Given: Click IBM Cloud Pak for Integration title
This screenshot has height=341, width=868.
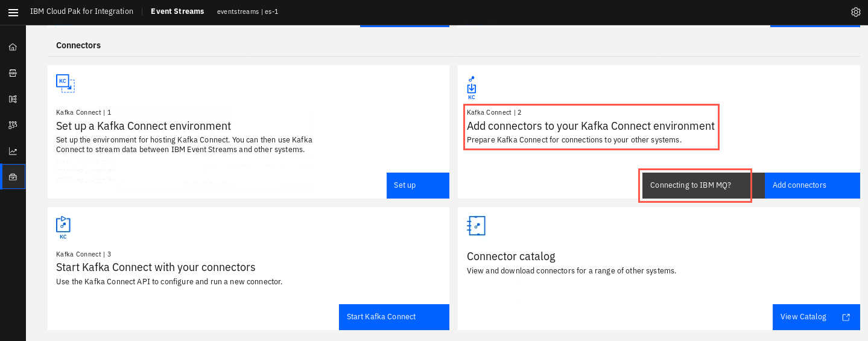Looking at the screenshot, I should click(81, 11).
